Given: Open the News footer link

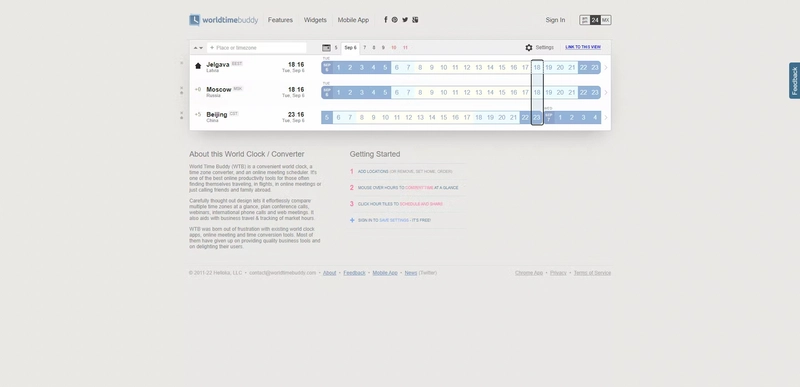Looking at the screenshot, I should (x=411, y=273).
